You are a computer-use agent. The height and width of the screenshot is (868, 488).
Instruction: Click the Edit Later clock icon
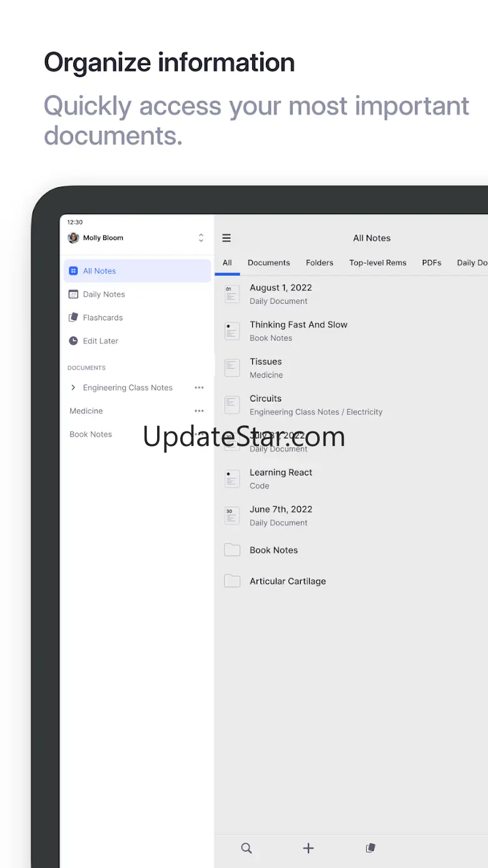point(73,341)
